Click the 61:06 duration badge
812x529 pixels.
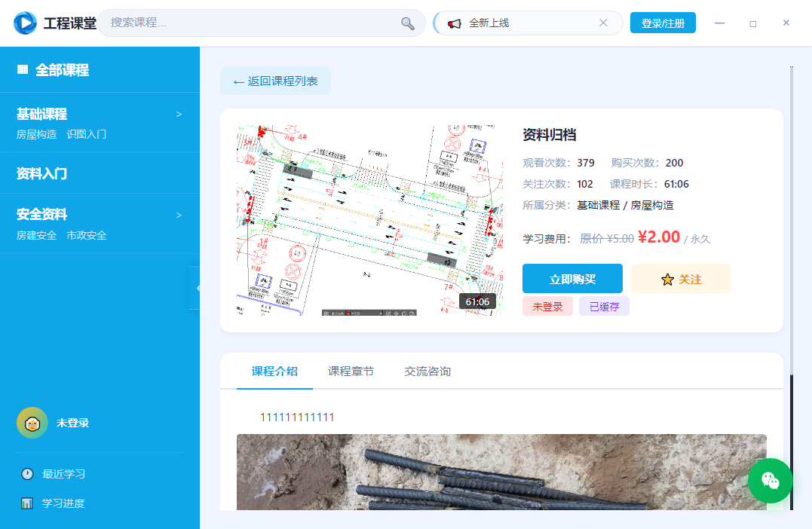[477, 301]
